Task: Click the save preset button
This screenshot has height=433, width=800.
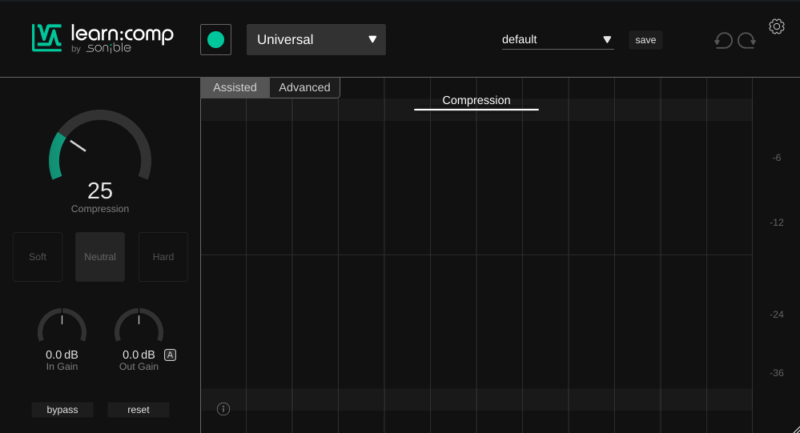Action: 645,40
